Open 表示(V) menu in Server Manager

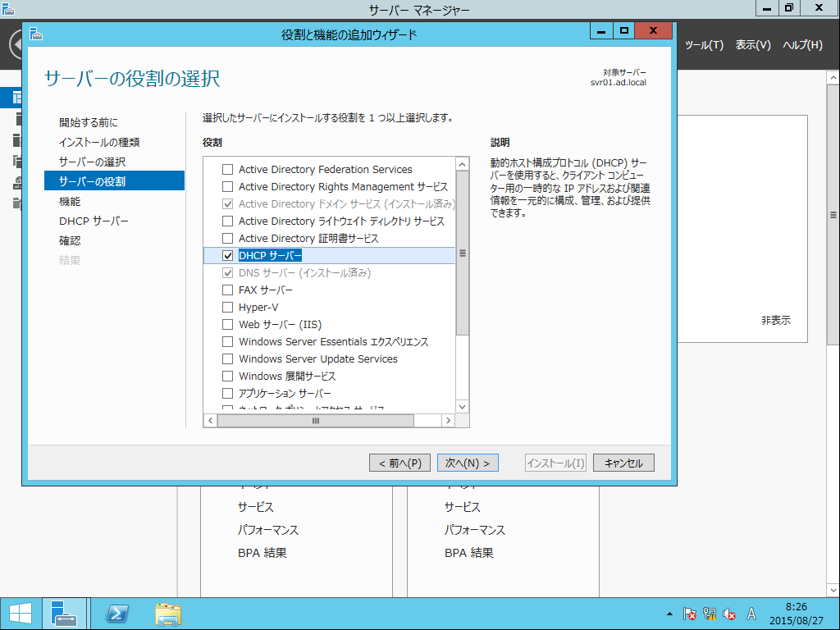coord(753,45)
